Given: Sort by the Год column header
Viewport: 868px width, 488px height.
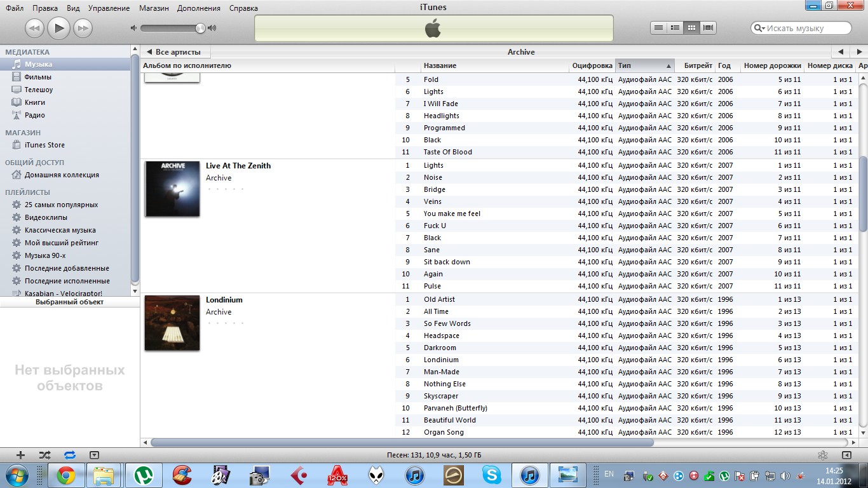Looking at the screenshot, I should point(727,65).
